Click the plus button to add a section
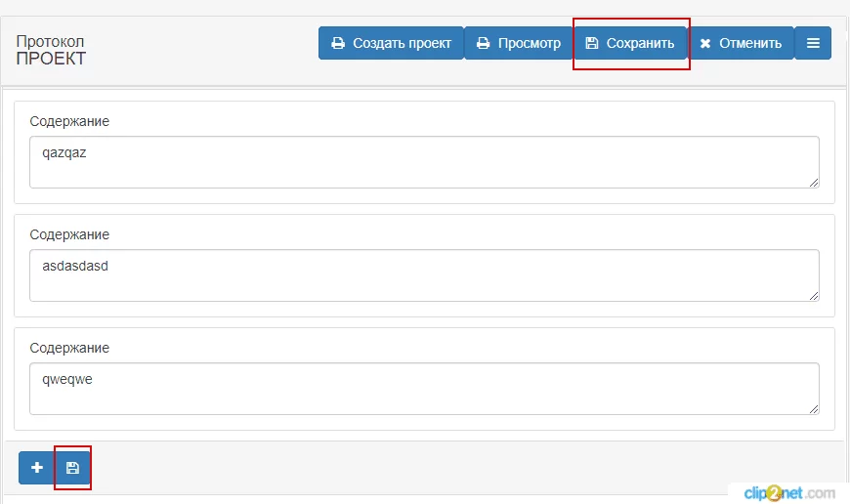This screenshot has height=504, width=850. (x=37, y=468)
